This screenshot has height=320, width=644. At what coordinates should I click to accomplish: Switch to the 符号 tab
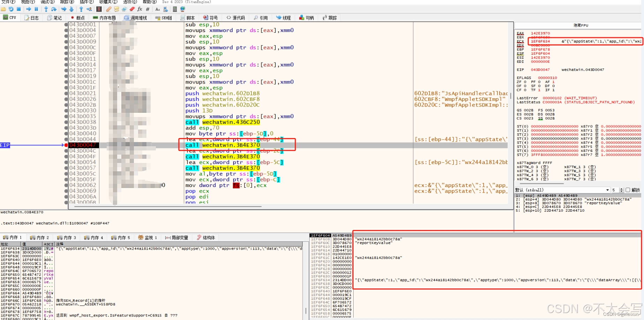click(211, 18)
